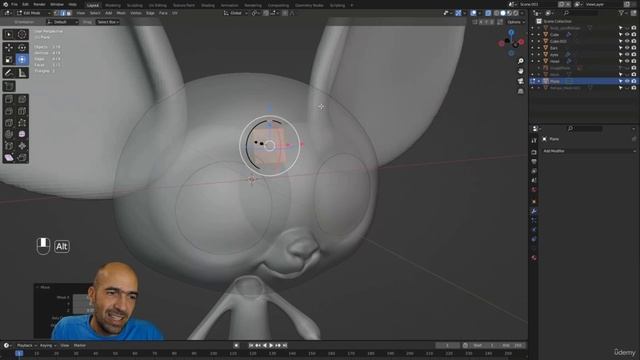Open the Render menu
Screen dimensions: 640x360
pyautogui.click(x=39, y=4)
